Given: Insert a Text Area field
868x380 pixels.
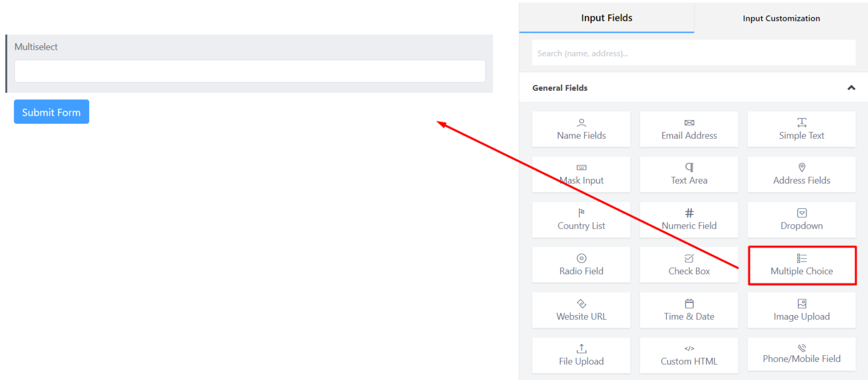Looking at the screenshot, I should pyautogui.click(x=689, y=174).
